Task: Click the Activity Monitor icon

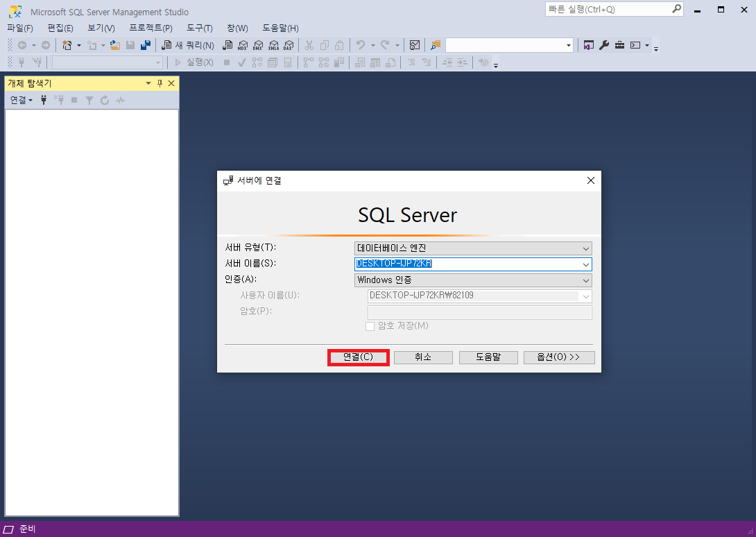Action: (415, 45)
